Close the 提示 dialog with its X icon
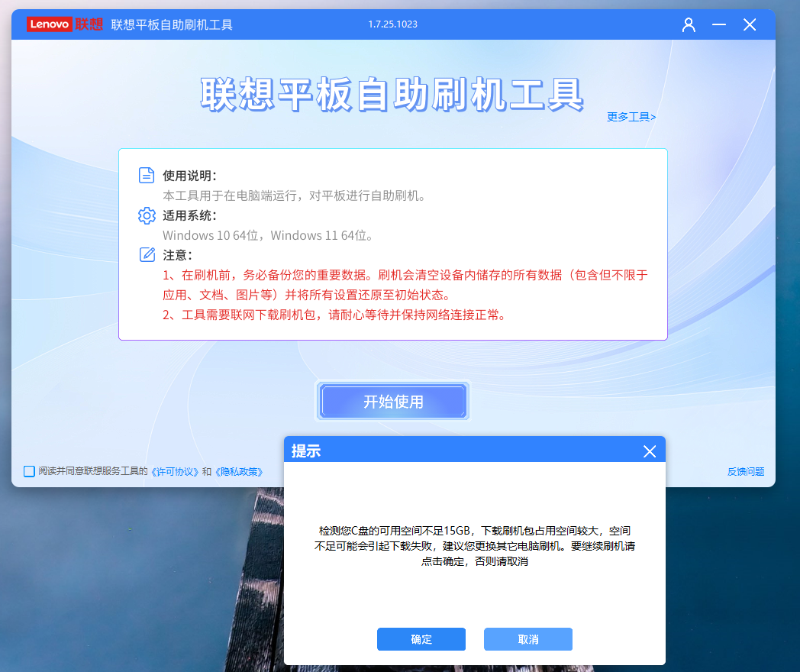This screenshot has height=672, width=800. click(x=650, y=451)
